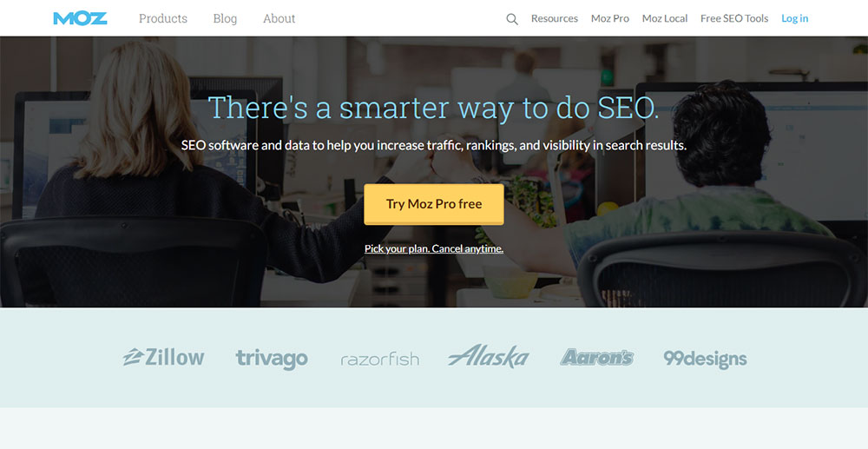Open the search magnifier icon
This screenshot has width=868, height=449.
click(512, 19)
